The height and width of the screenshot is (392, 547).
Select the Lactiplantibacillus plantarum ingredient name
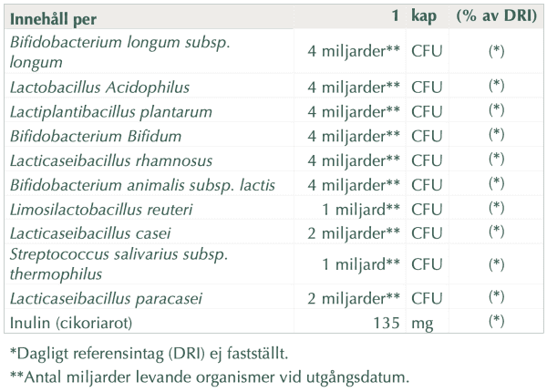tap(110, 111)
